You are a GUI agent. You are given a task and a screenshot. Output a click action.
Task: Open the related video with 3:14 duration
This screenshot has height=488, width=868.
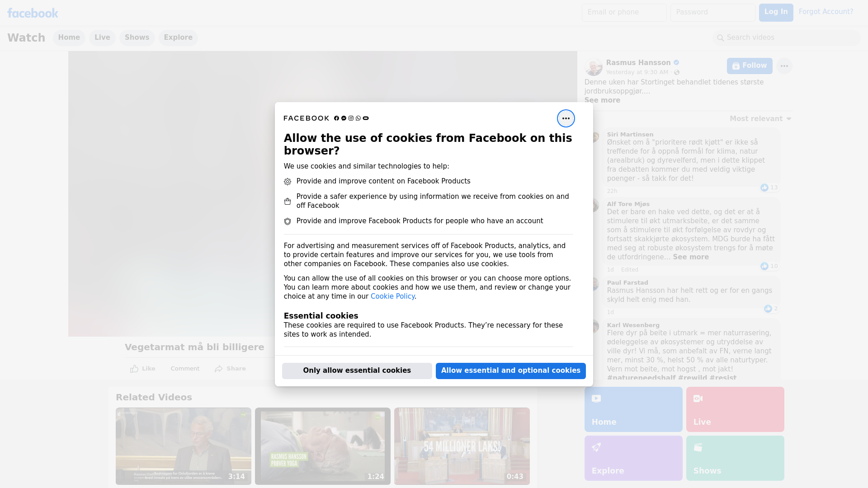pos(184,446)
